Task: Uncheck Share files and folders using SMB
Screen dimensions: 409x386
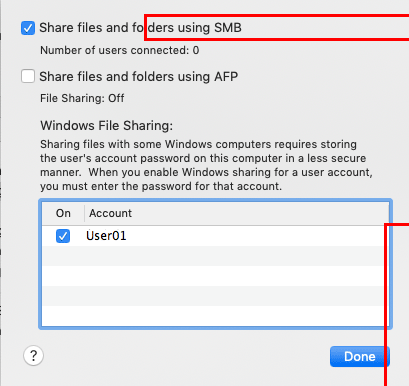Action: [28, 28]
